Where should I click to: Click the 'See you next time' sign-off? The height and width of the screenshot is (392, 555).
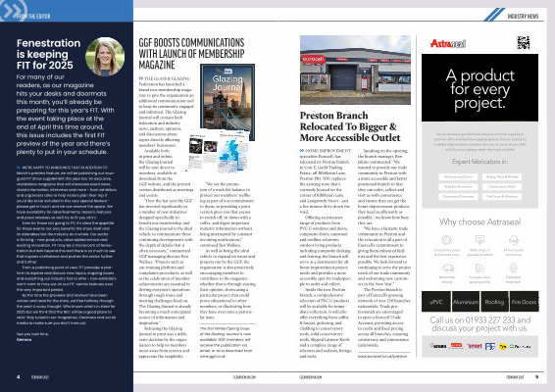(32, 333)
